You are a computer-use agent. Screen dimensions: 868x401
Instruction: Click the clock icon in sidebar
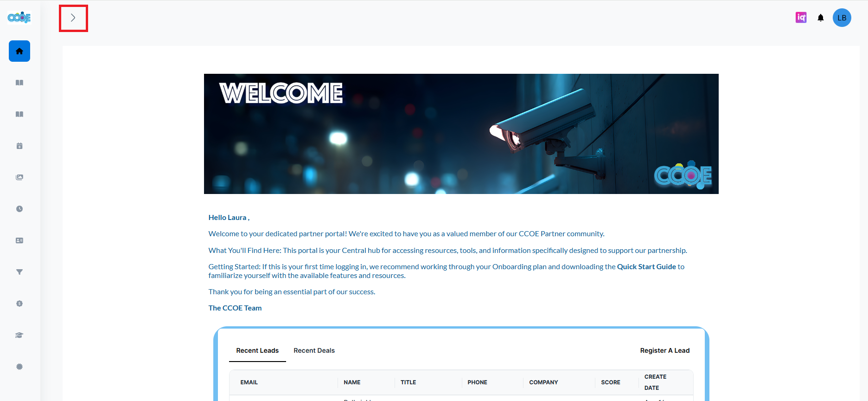tap(19, 209)
